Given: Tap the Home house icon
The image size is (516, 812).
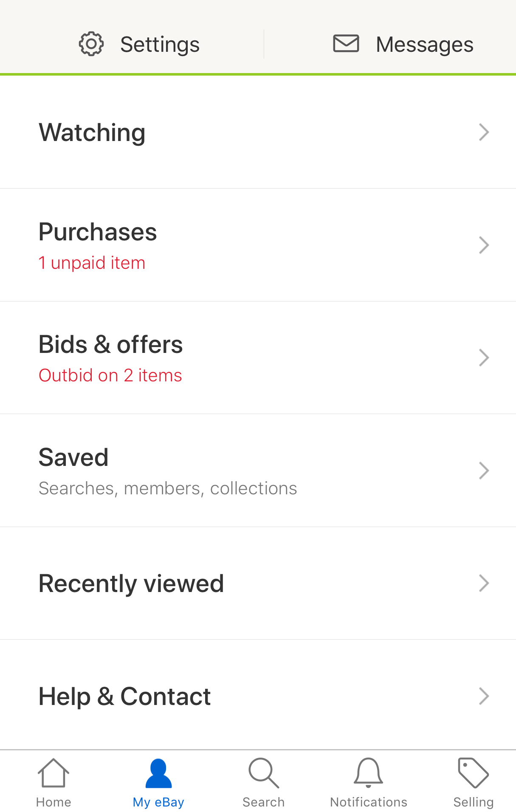Looking at the screenshot, I should tap(54, 773).
